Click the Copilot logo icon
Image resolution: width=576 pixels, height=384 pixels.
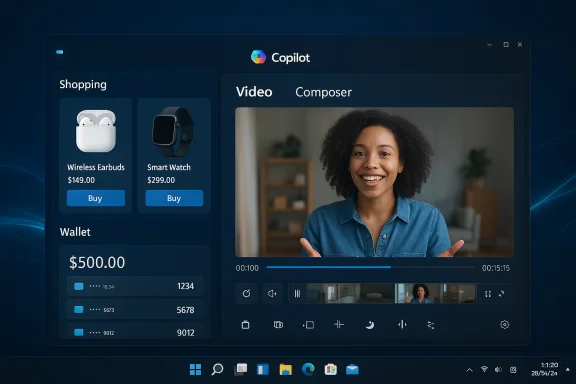coord(258,57)
